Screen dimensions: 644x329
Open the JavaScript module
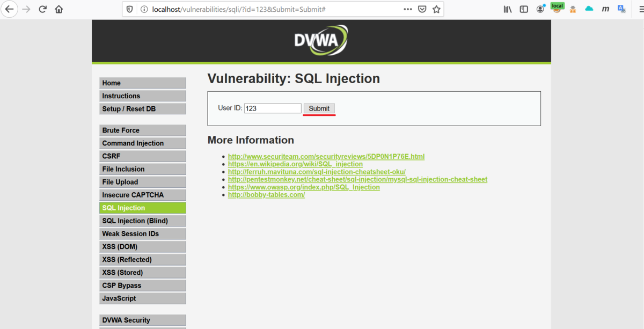(143, 298)
